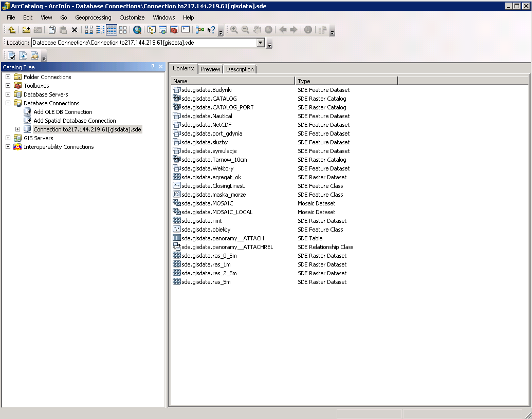Select the Pan hand tool
Viewport: 532px width, 419px height.
[x=257, y=30]
